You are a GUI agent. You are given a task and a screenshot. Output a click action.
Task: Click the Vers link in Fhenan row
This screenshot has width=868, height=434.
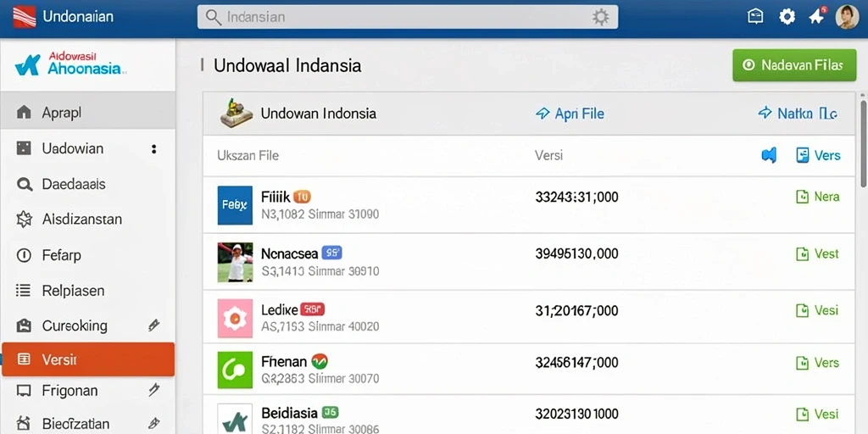coord(818,363)
